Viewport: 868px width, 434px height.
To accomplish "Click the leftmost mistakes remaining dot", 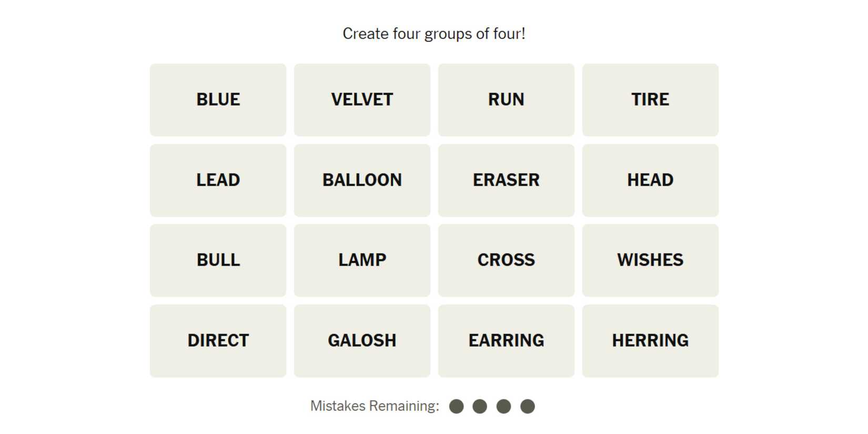I will pos(457,406).
